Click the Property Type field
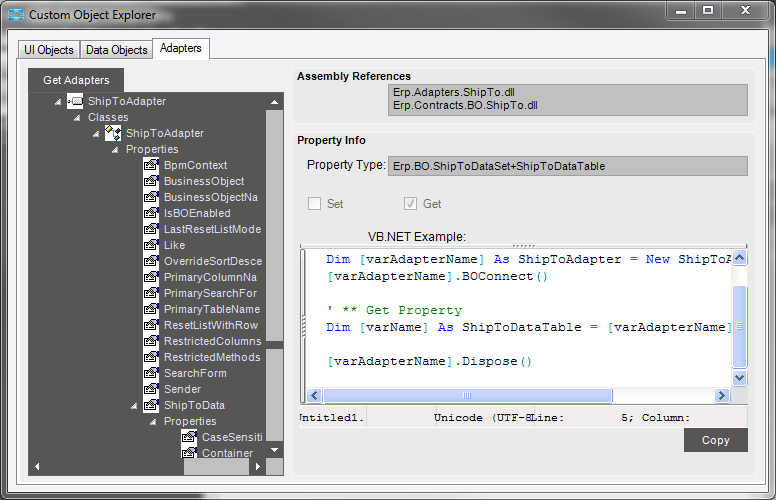 [568, 166]
